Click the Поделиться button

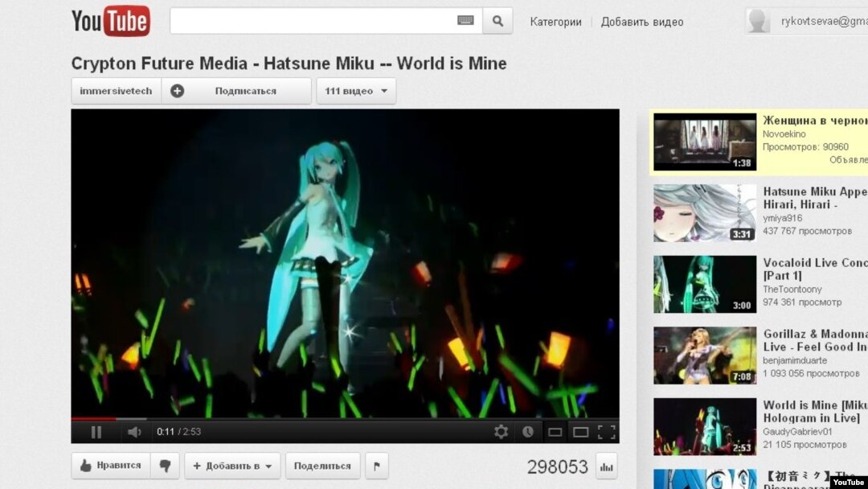pos(323,466)
